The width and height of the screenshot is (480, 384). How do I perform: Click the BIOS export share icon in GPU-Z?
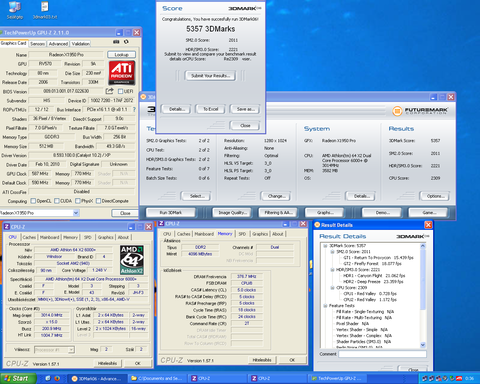[109, 91]
